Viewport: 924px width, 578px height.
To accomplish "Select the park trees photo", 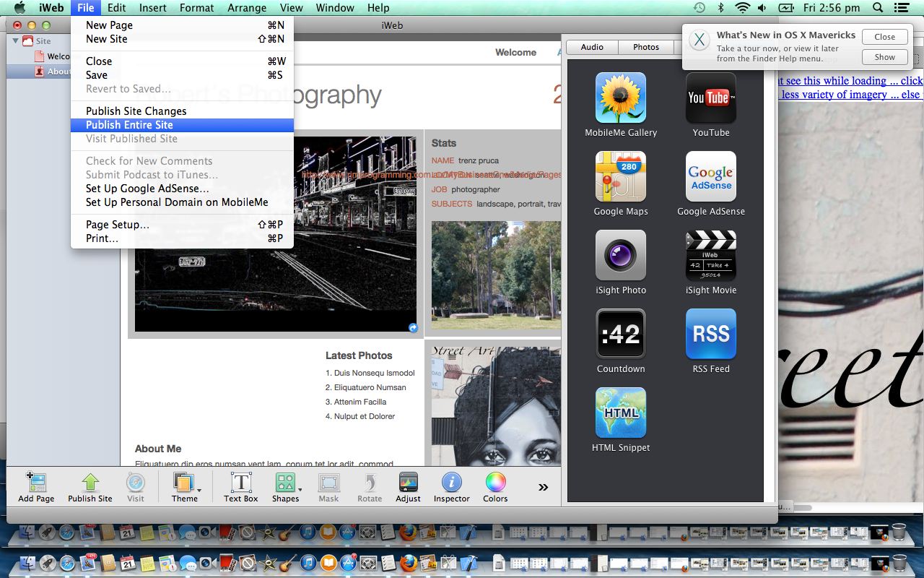I will point(496,275).
